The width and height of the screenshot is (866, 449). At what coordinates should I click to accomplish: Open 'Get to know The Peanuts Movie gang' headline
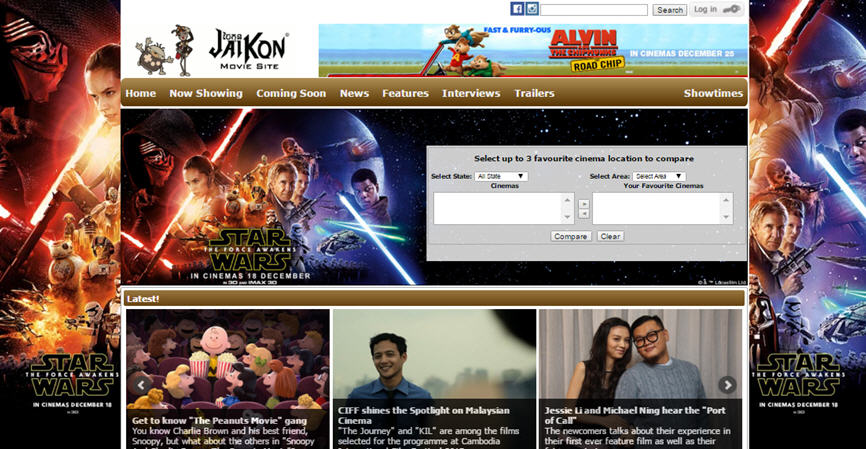[219, 421]
